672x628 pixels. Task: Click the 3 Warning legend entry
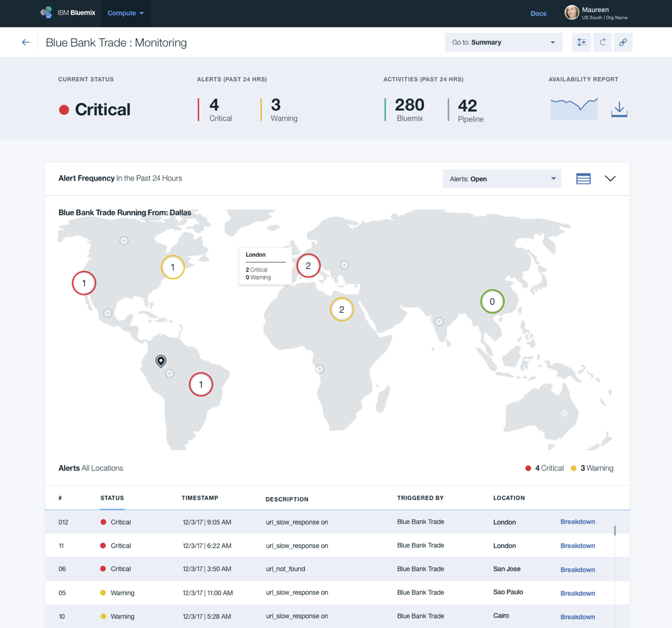[593, 468]
